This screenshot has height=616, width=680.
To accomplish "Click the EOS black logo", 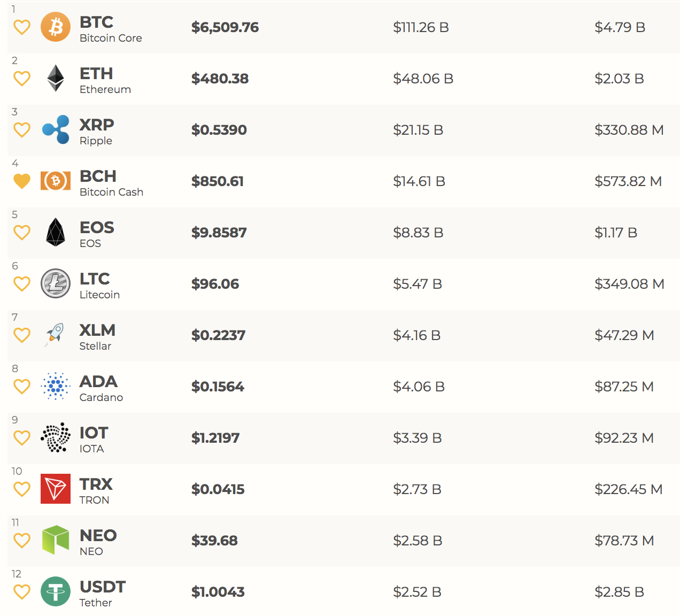I will coord(55,232).
